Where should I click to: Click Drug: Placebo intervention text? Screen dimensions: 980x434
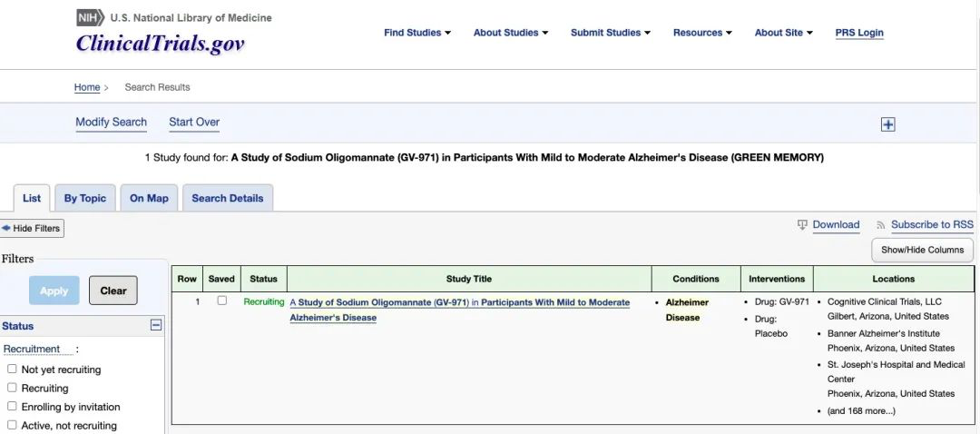point(771,327)
